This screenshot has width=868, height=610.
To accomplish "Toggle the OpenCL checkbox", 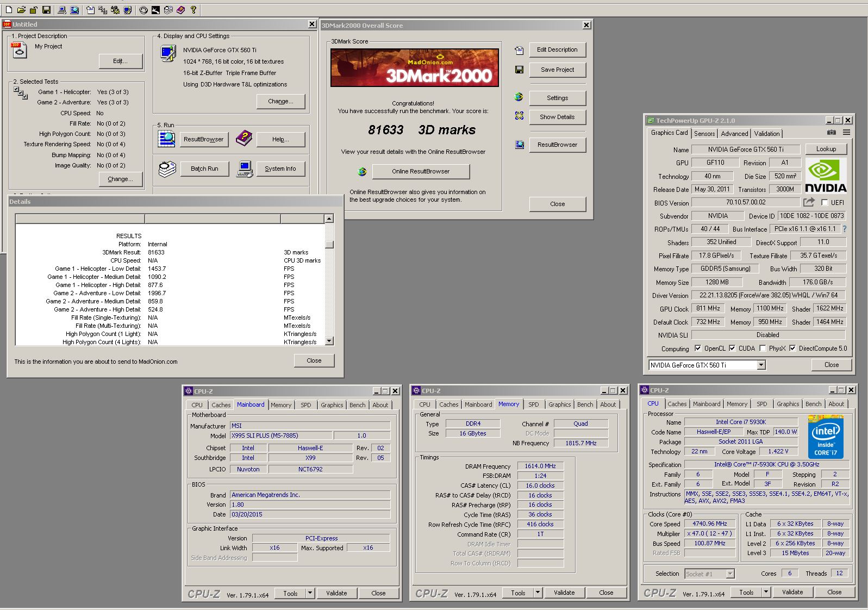I will (698, 348).
